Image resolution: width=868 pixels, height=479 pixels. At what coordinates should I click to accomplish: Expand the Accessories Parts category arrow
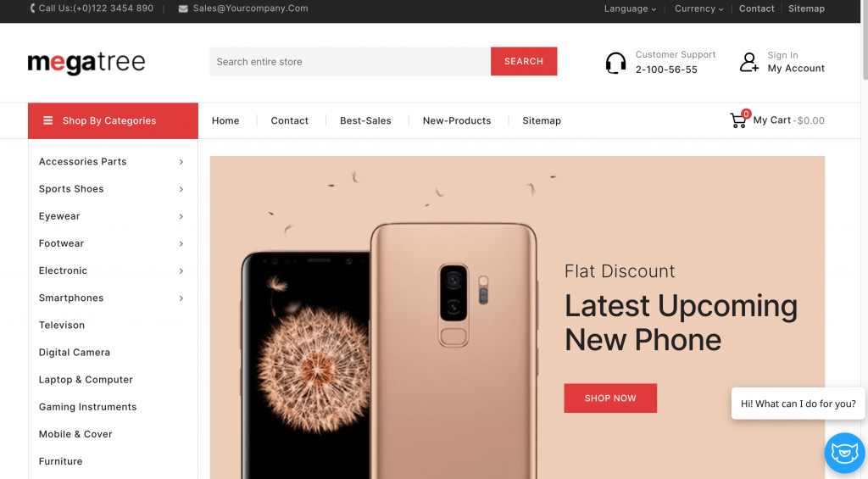coord(181,162)
